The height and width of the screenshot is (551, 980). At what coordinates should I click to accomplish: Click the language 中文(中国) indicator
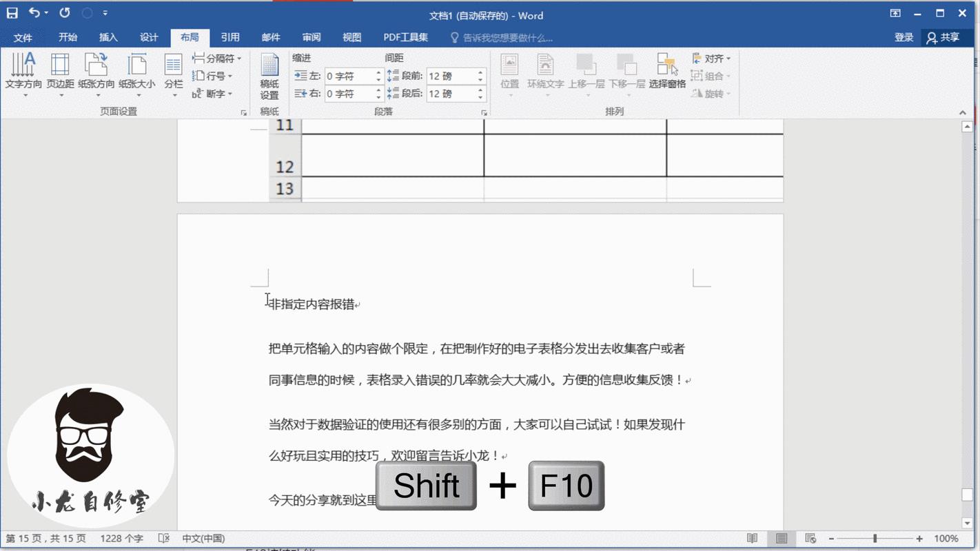pos(203,539)
